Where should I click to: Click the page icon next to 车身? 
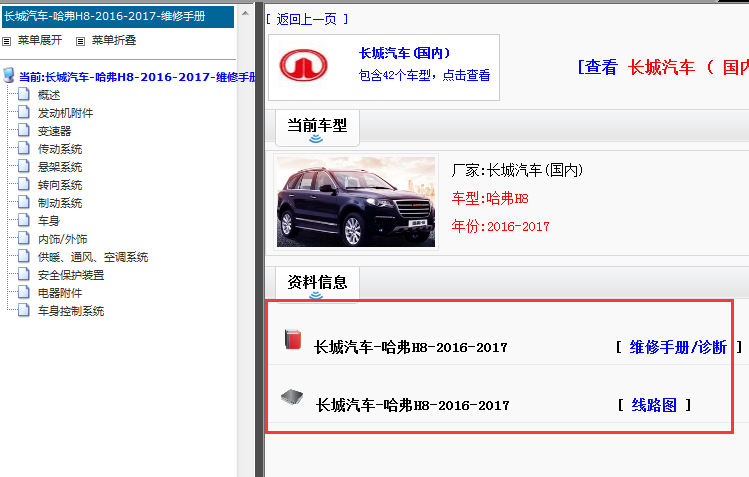[x=24, y=220]
